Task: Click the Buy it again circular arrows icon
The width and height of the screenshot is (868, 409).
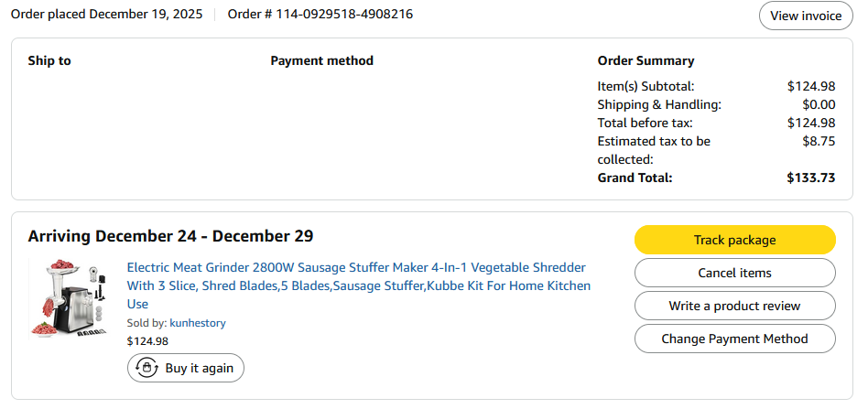Action: (x=146, y=368)
